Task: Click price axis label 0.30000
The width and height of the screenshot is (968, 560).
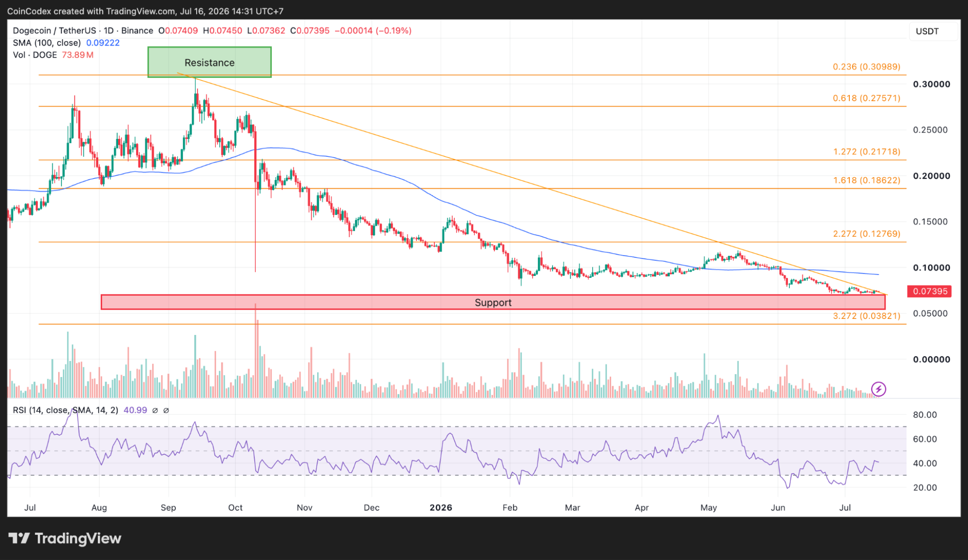Action: 931,84
